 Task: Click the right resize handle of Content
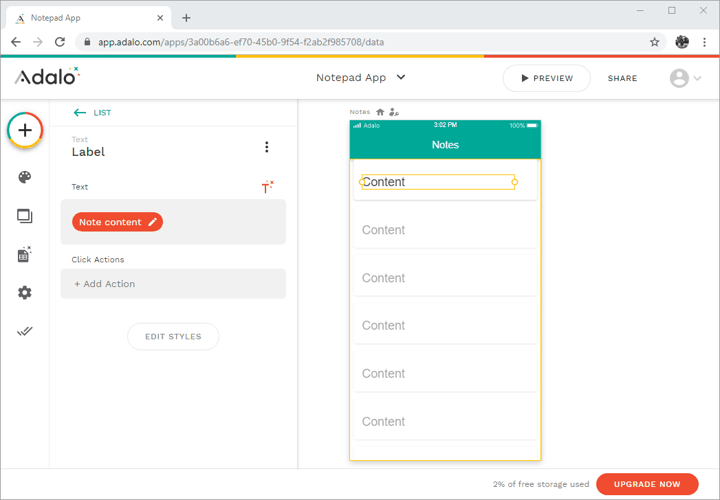pos(515,182)
